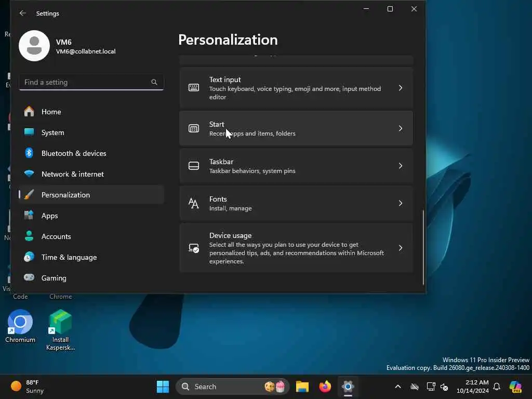The width and height of the screenshot is (532, 399).
Task: Select System in the sidebar
Action: coord(91,132)
